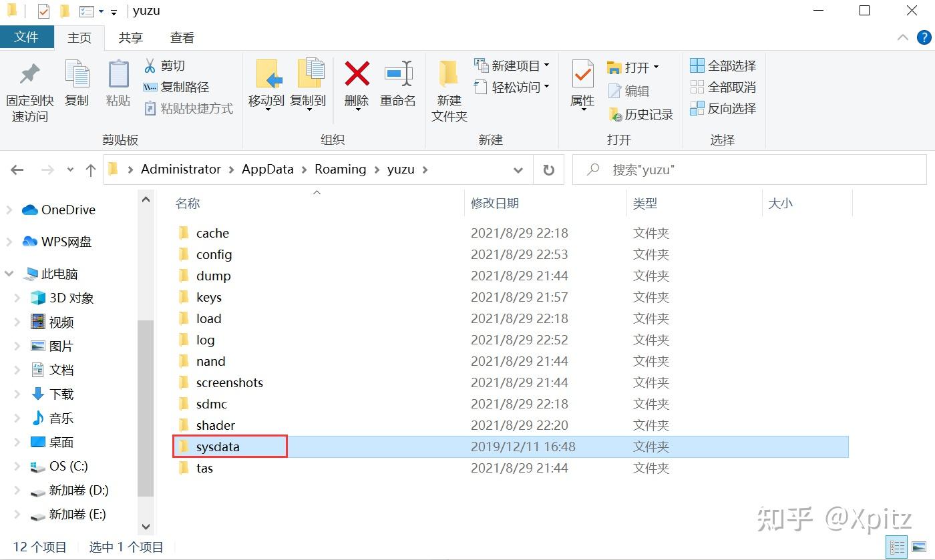Viewport: 935px width, 560px height.
Task: Click the navigation pane scrollbar up arrow
Action: tap(146, 200)
